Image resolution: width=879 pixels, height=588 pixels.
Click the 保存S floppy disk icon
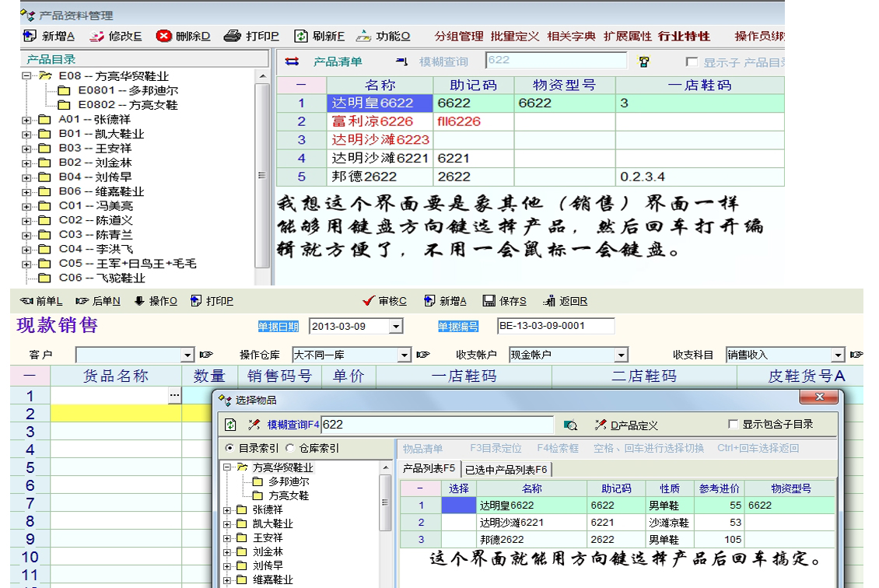[489, 301]
